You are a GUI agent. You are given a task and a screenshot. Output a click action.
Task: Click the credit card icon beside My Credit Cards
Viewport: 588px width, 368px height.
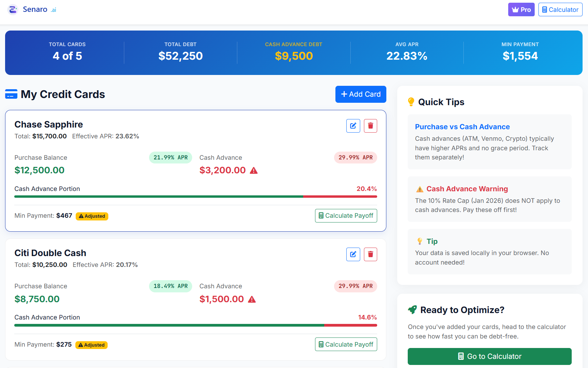pyautogui.click(x=11, y=94)
